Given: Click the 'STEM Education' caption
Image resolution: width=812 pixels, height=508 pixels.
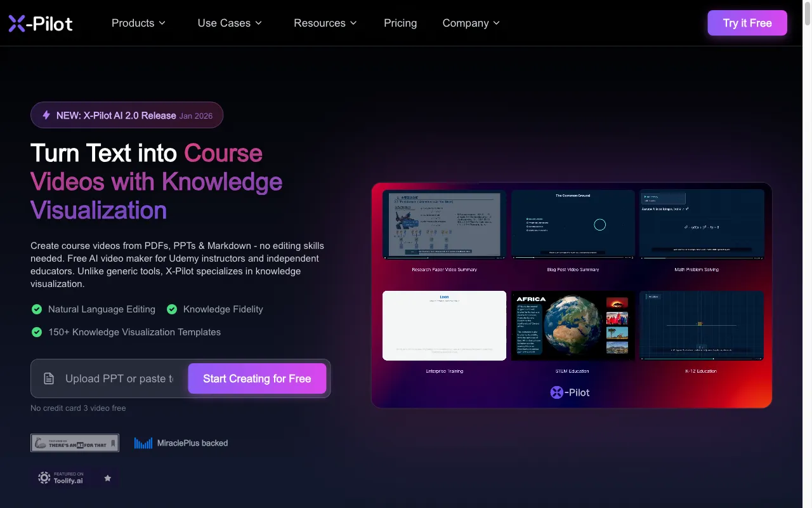Looking at the screenshot, I should [573, 371].
